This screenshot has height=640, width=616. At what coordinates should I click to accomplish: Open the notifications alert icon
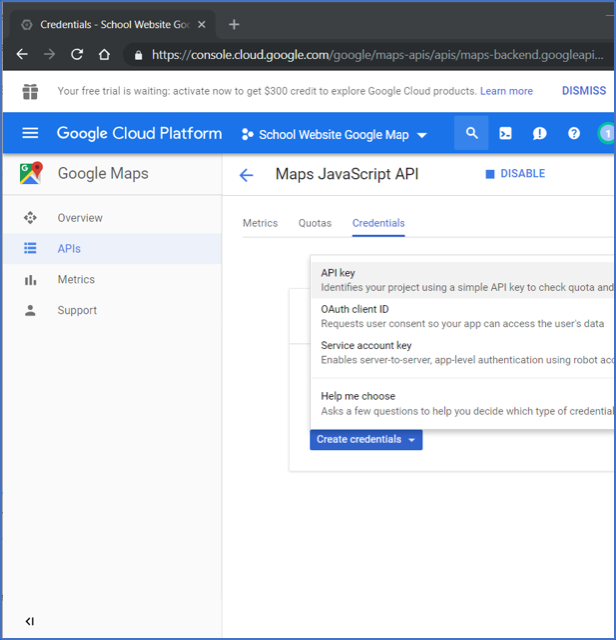click(x=540, y=133)
